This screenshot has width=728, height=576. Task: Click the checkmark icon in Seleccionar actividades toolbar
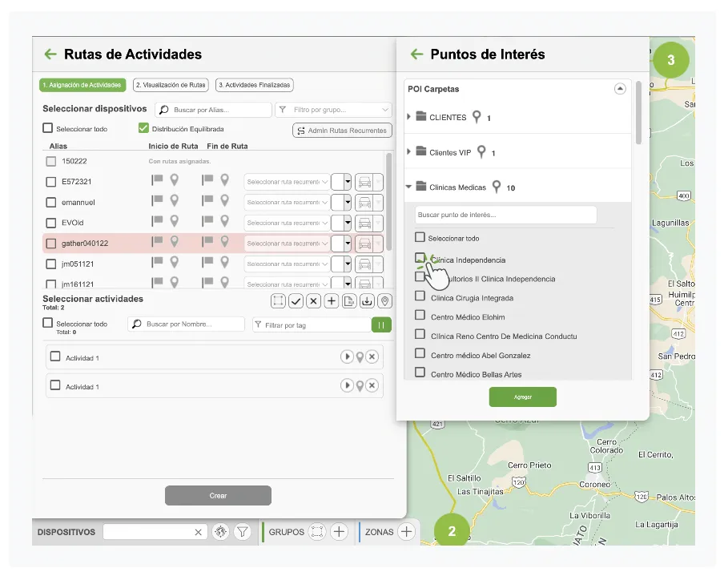click(x=296, y=301)
